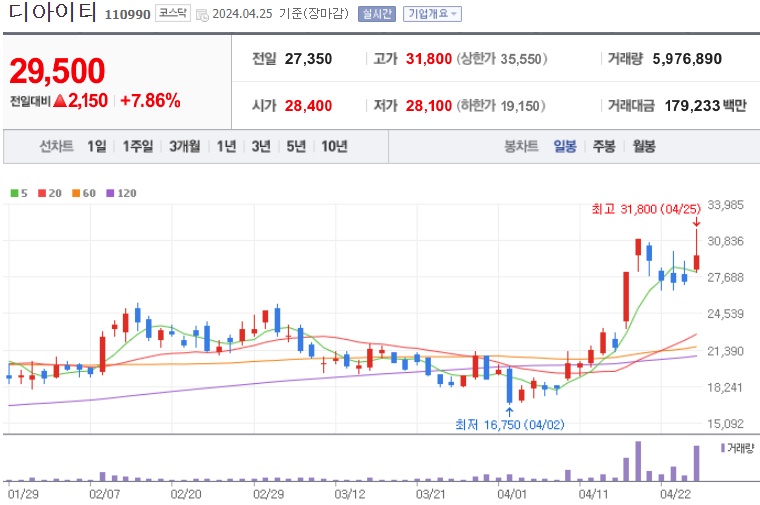
Task: Open the 기업개요 dropdown
Action: (x=432, y=14)
